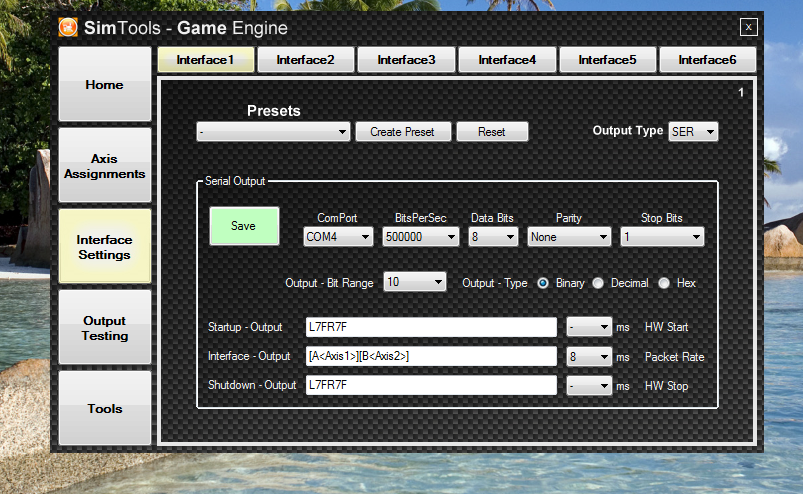Click the Presets heading text
The image size is (803, 494).
coord(273,111)
